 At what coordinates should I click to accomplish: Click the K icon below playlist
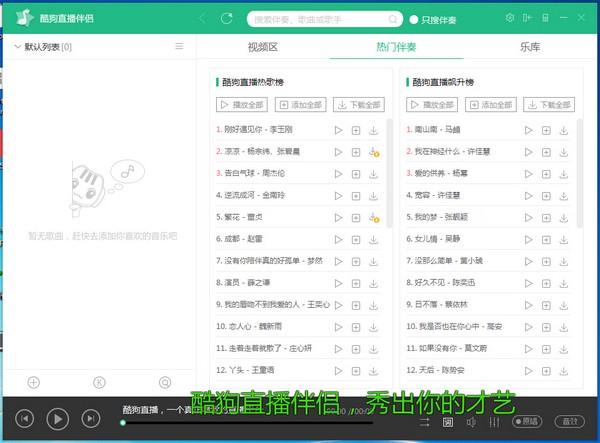pos(99,382)
